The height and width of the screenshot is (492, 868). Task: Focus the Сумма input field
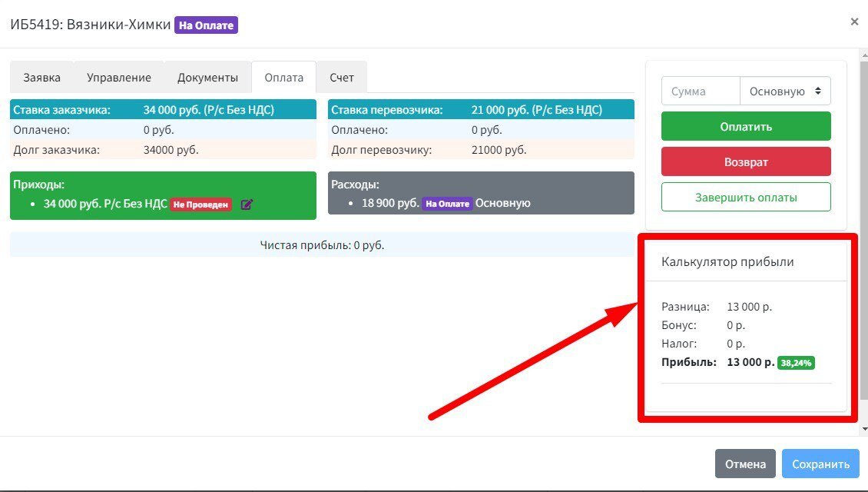click(x=701, y=91)
